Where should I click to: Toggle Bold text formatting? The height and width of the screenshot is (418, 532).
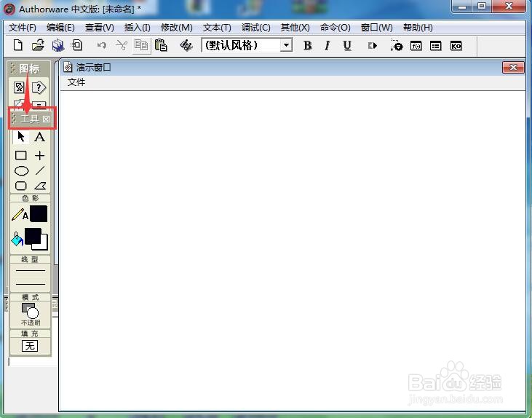(x=307, y=45)
